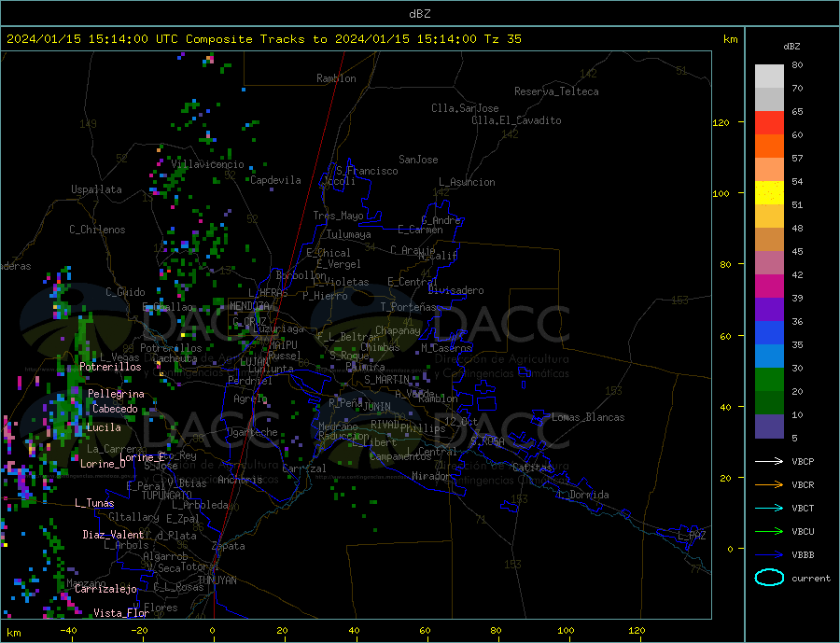
Task: Click the '-40' tick on the bottom axis
Action: [68, 631]
